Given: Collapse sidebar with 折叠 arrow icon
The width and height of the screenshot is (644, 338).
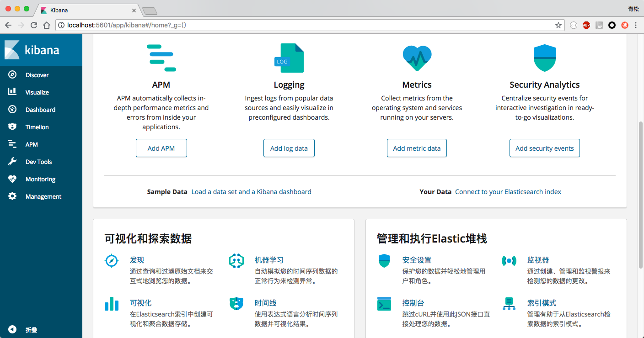Looking at the screenshot, I should pos(12,329).
